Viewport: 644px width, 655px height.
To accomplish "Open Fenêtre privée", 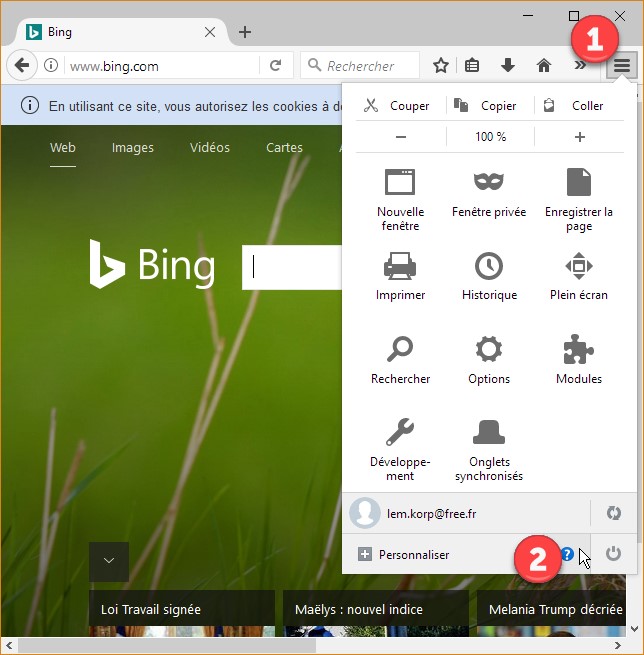I will point(489,193).
